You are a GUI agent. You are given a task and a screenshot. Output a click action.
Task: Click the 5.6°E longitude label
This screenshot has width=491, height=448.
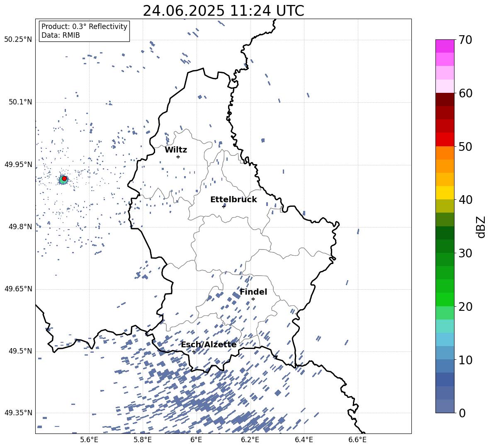pyautogui.click(x=89, y=440)
